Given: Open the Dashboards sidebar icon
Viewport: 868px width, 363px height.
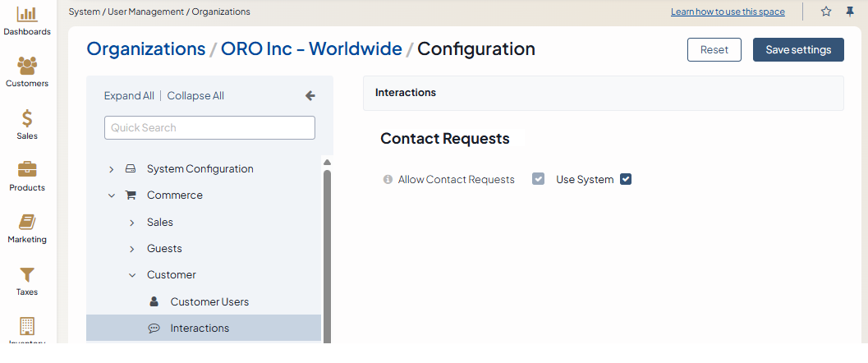Looking at the screenshot, I should click(27, 15).
